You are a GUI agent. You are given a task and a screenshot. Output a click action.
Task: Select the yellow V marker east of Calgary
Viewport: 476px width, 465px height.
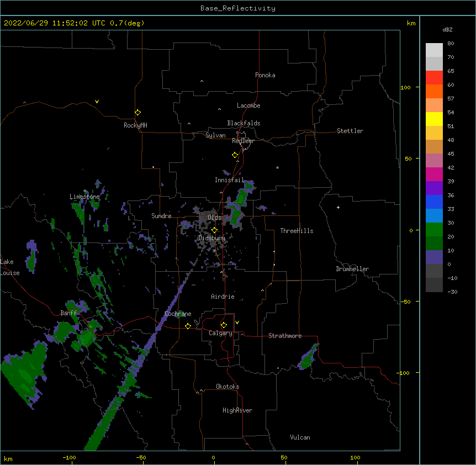coord(237,323)
